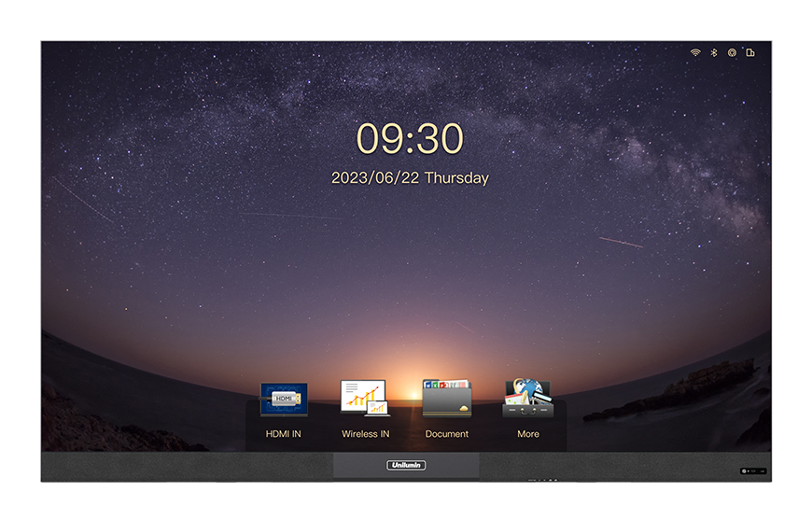
Task: Click the Wi-Fi status icon
Action: (695, 53)
